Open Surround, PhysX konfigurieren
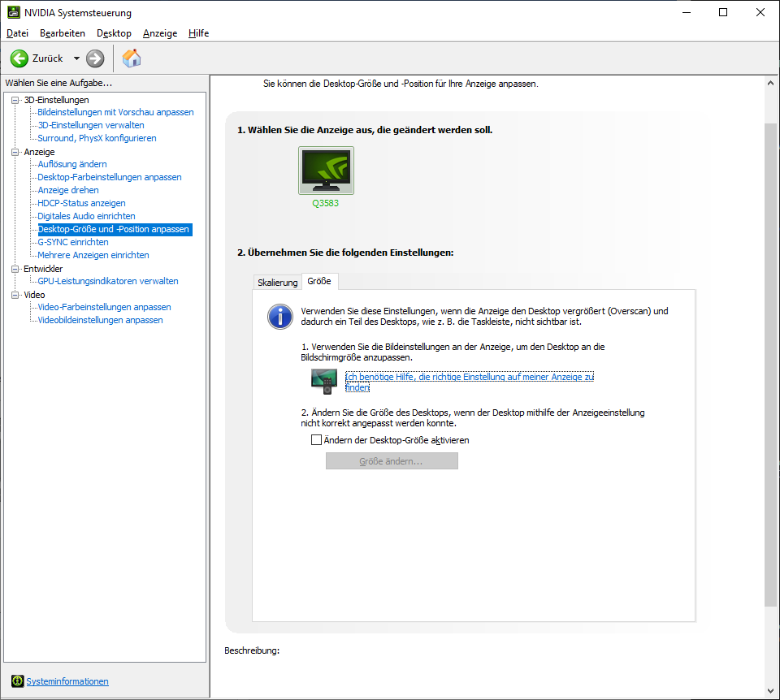Image resolution: width=780 pixels, height=700 pixels. [97, 138]
